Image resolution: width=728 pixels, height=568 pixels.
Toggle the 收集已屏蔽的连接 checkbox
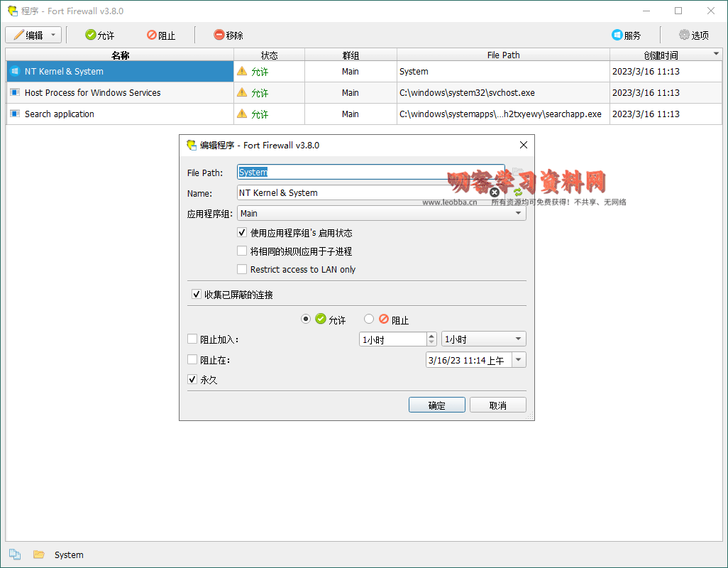click(x=197, y=295)
